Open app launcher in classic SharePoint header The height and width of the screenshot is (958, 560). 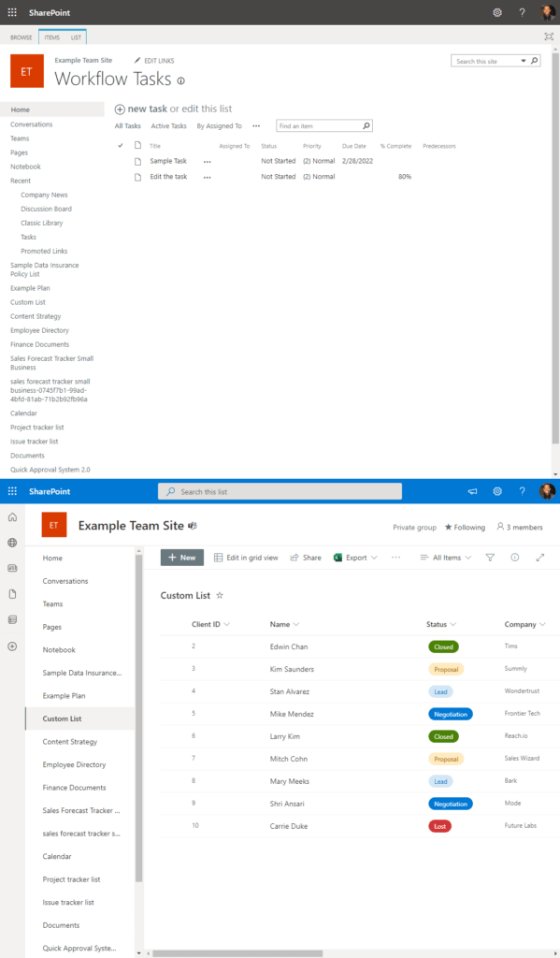coord(12,12)
